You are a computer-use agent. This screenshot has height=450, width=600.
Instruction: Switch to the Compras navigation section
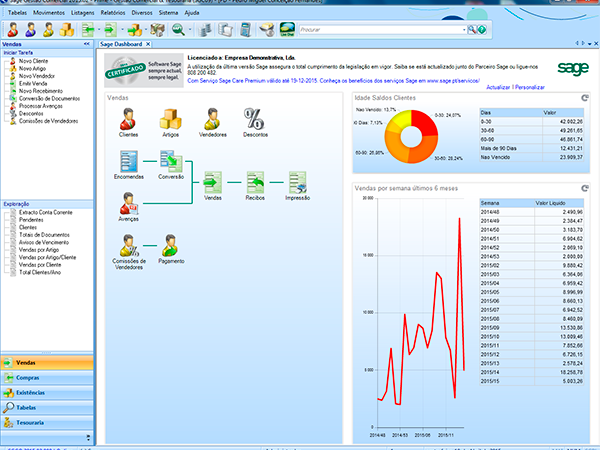click(27, 377)
